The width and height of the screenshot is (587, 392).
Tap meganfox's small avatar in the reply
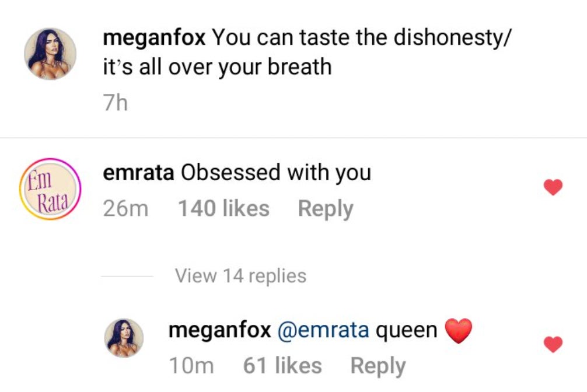124,338
